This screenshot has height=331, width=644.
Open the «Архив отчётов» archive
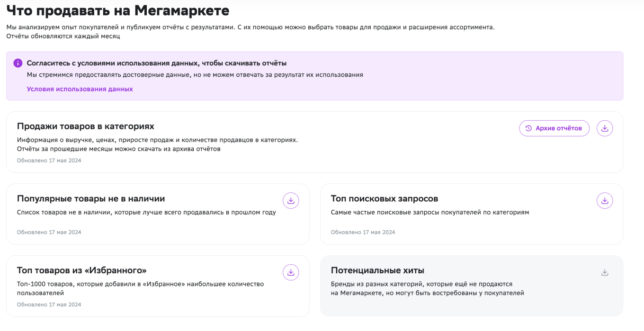[554, 128]
